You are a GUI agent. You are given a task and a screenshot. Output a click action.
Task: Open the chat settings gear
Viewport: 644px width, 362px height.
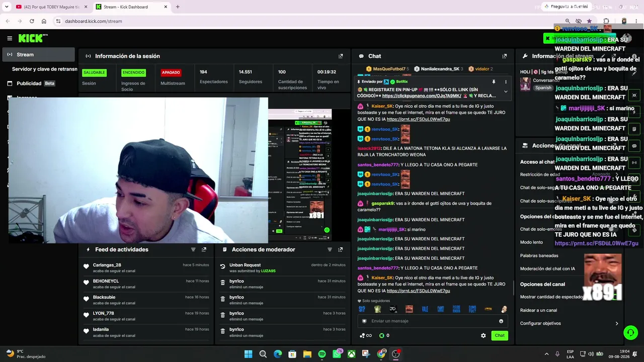pos(484,335)
